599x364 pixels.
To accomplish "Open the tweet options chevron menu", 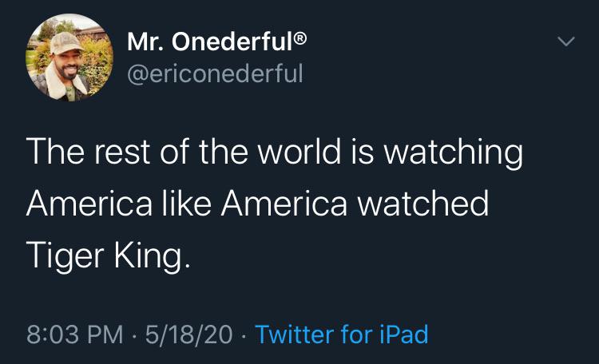I will pos(565,41).
